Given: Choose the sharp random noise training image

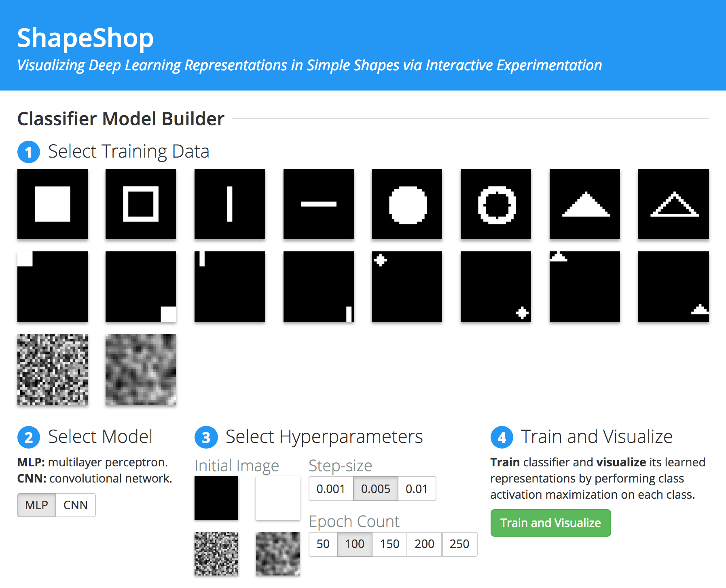Looking at the screenshot, I should pyautogui.click(x=53, y=369).
